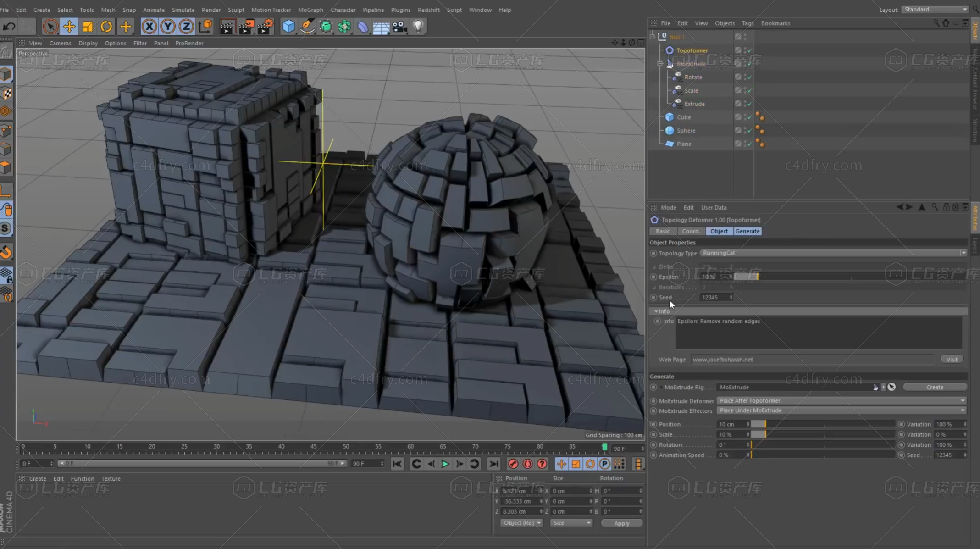980x549 pixels.
Task: Open the Layout Standard dropdown
Action: click(x=935, y=10)
